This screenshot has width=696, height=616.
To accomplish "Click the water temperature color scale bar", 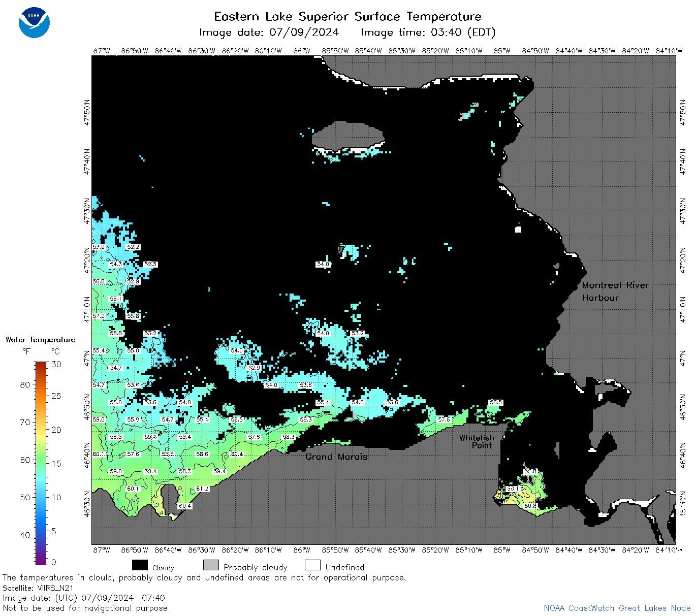I will [41, 463].
